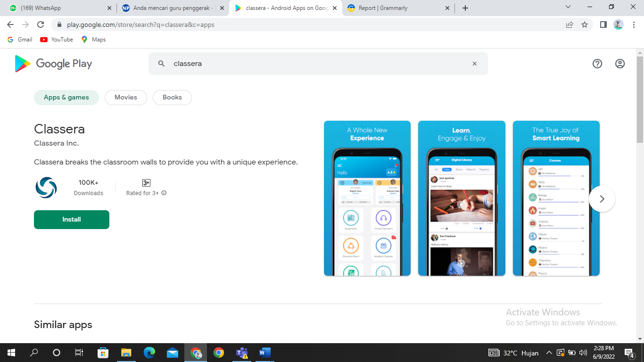Show hidden system tray icons
This screenshot has width=644, height=362.
[549, 353]
